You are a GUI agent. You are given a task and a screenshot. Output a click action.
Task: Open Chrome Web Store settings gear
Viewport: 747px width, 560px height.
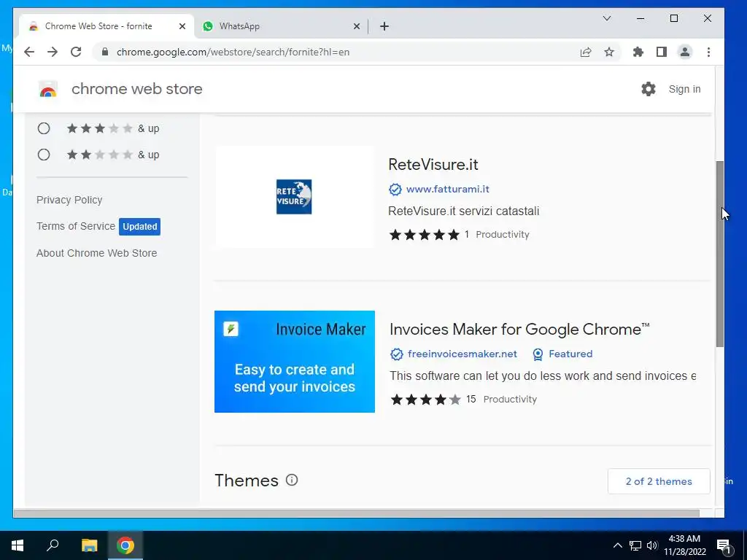(648, 89)
